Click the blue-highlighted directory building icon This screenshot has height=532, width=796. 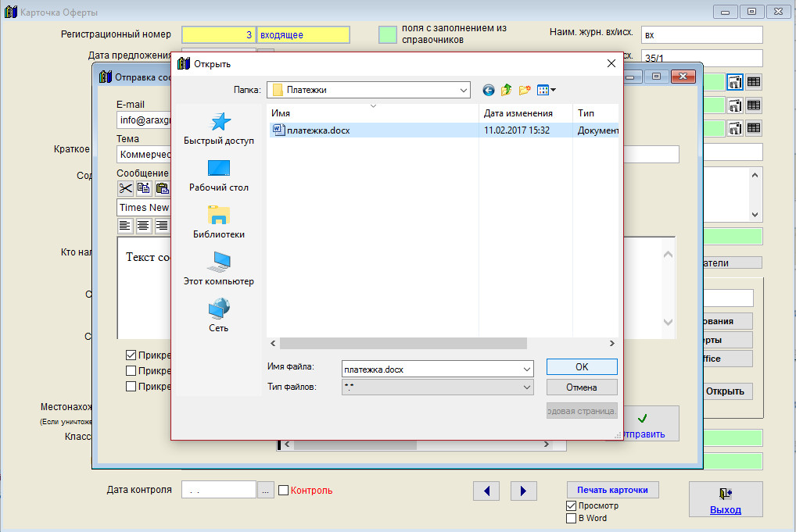[735, 82]
